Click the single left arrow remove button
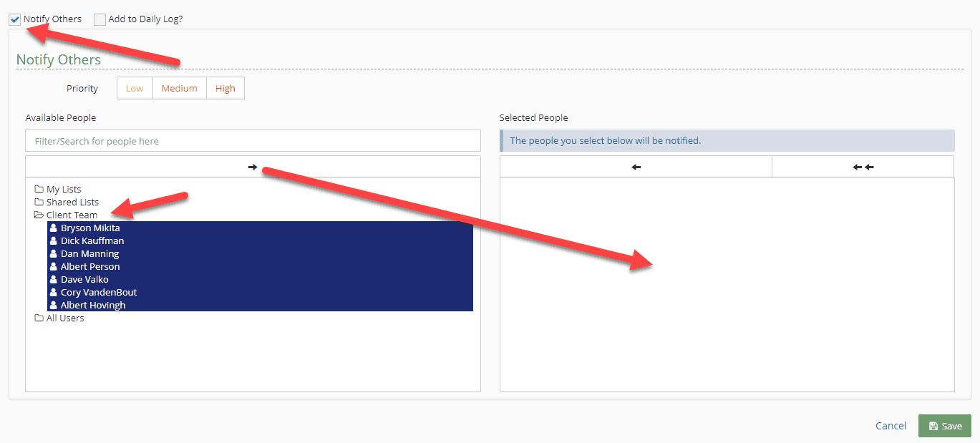The height and width of the screenshot is (443, 980). tap(636, 167)
